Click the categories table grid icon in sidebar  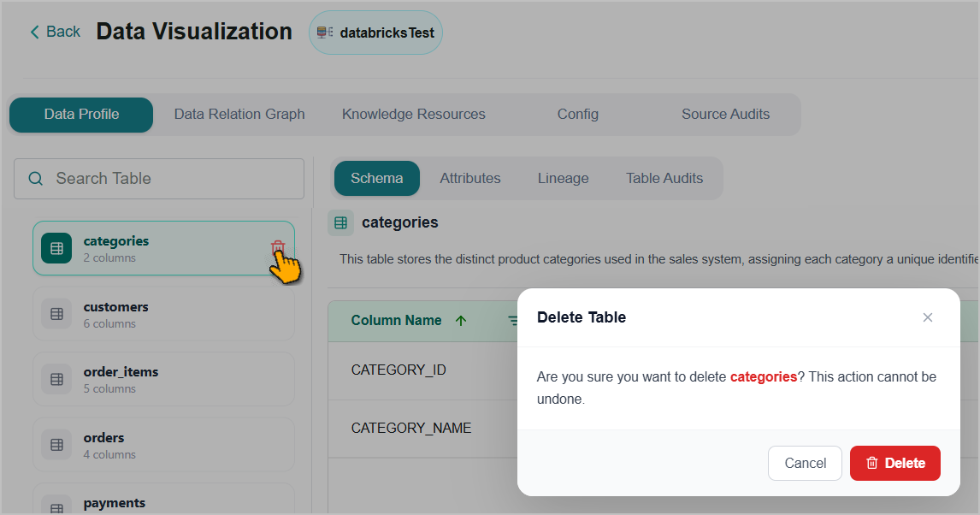click(x=57, y=248)
